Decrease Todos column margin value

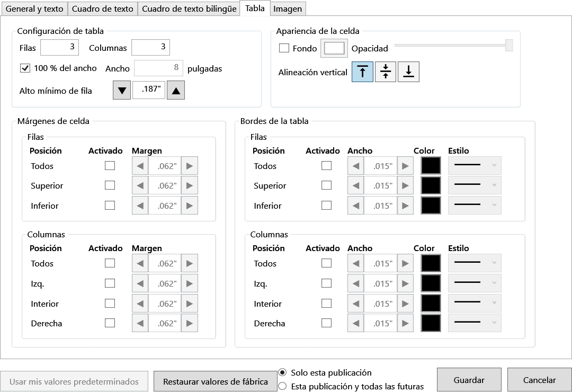coord(140,263)
